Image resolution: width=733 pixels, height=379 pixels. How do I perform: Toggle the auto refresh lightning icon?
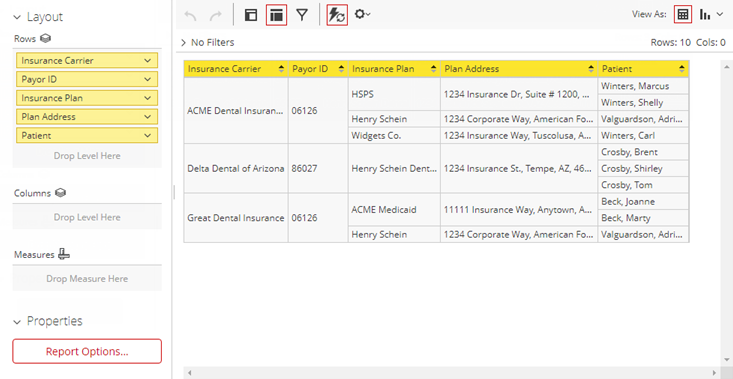coord(337,15)
